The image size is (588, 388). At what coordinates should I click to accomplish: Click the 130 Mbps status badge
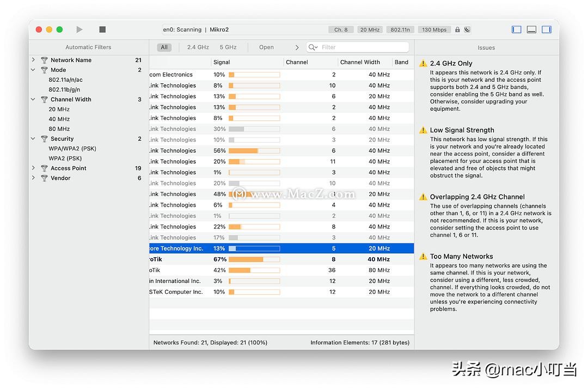pos(434,29)
